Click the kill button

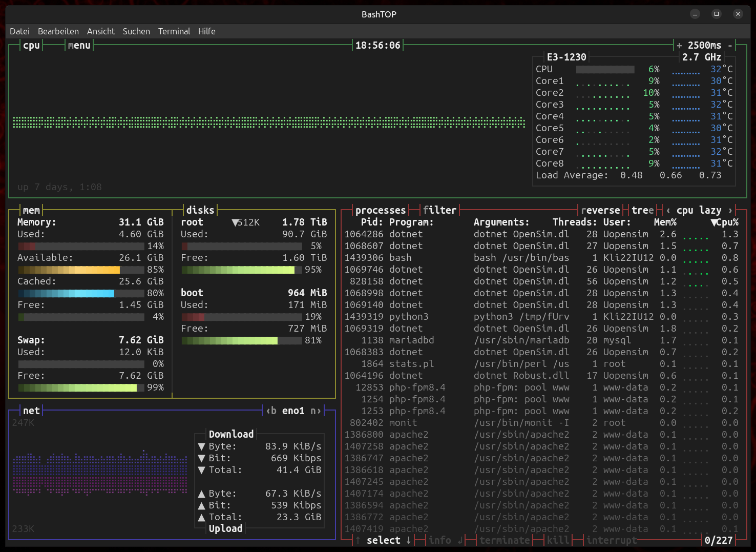click(558, 540)
